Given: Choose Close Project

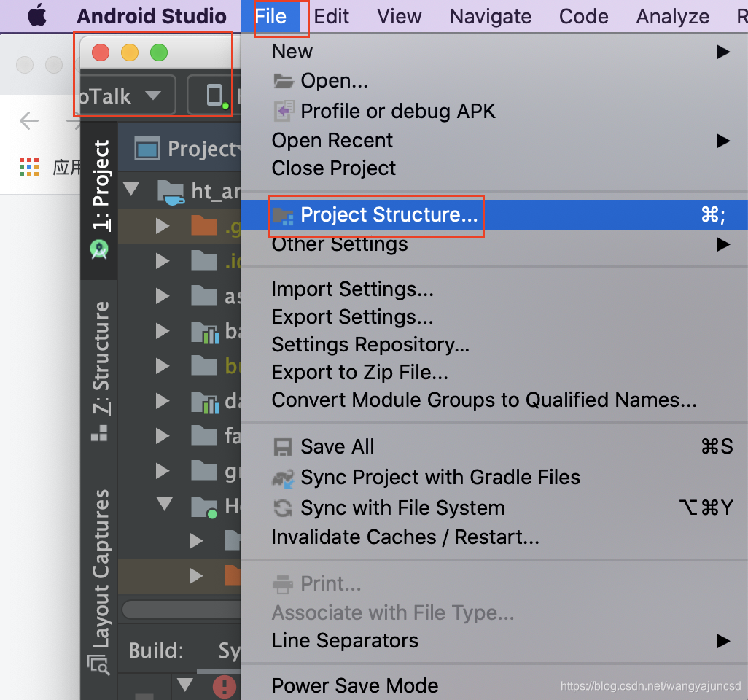Looking at the screenshot, I should pyautogui.click(x=494, y=168).
